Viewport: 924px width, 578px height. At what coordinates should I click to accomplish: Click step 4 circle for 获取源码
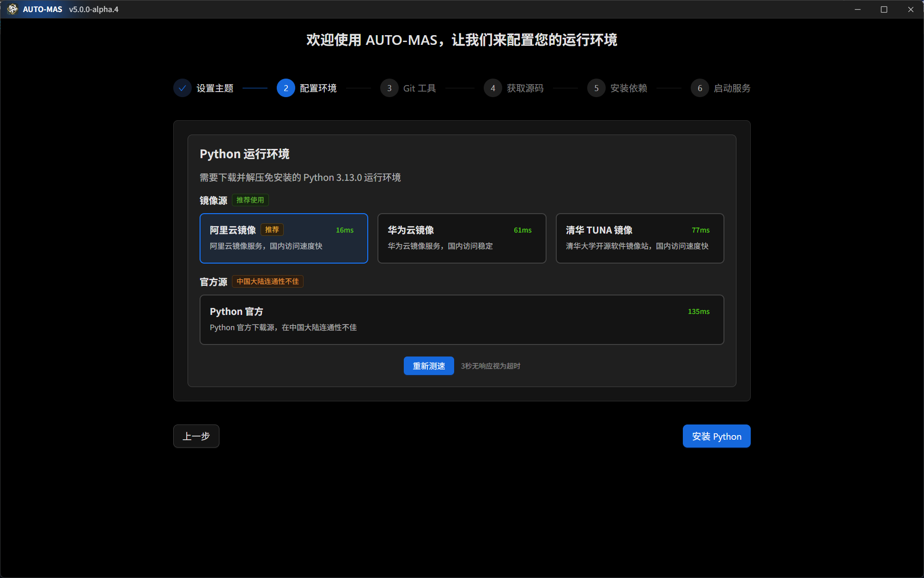pos(492,88)
